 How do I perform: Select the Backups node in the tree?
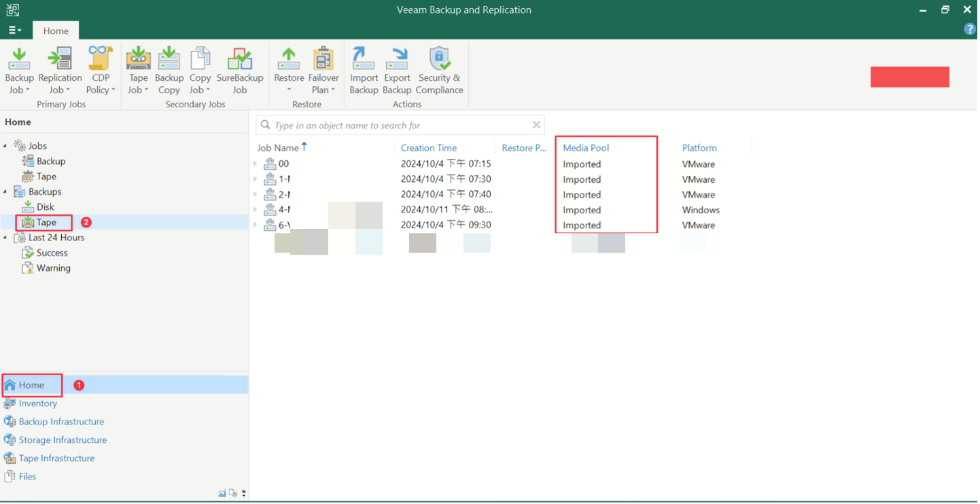[x=45, y=192]
